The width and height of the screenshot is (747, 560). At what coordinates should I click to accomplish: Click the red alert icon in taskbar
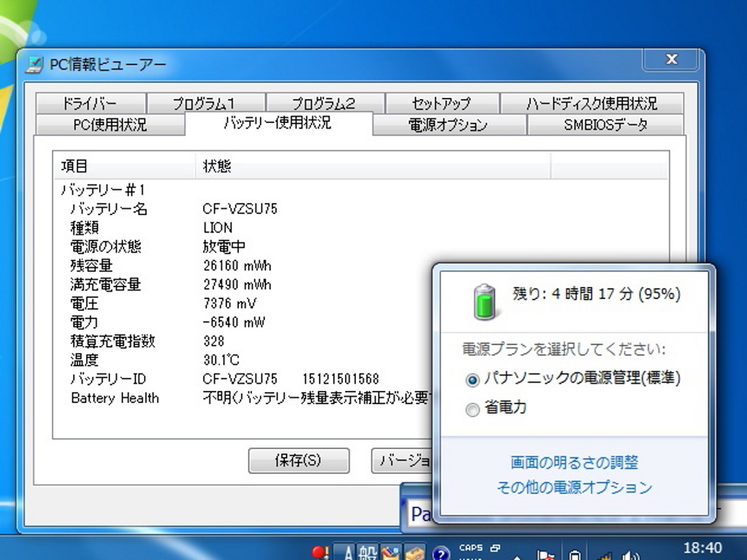(320, 553)
